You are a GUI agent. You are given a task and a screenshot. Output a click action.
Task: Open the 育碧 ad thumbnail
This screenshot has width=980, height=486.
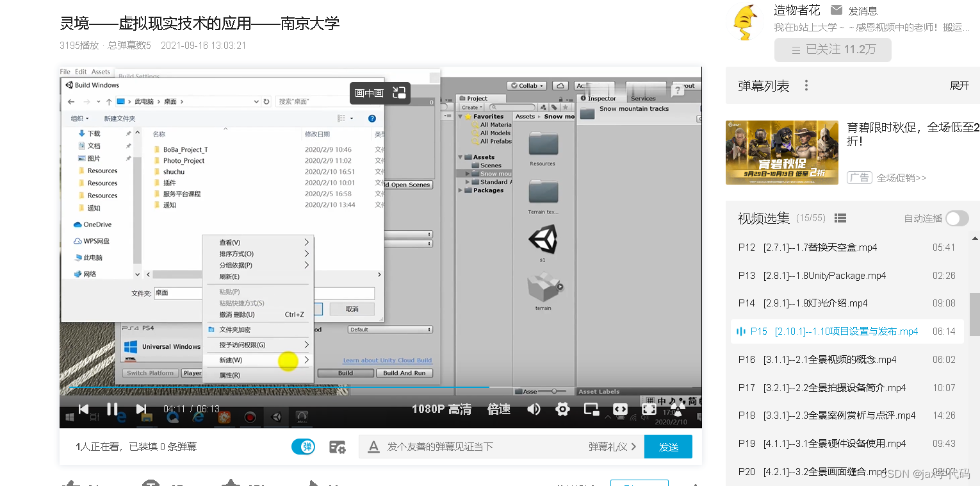click(x=782, y=153)
